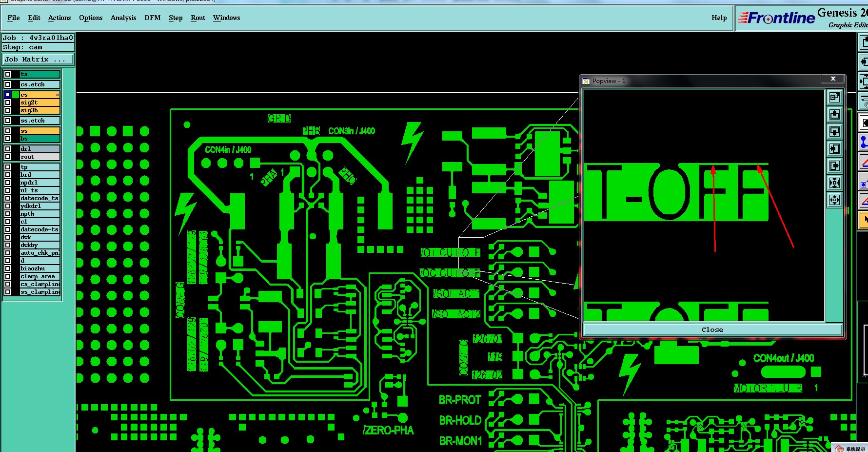Image resolution: width=868 pixels, height=452 pixels.
Task: Select the npth layer name
Action: (x=40, y=214)
